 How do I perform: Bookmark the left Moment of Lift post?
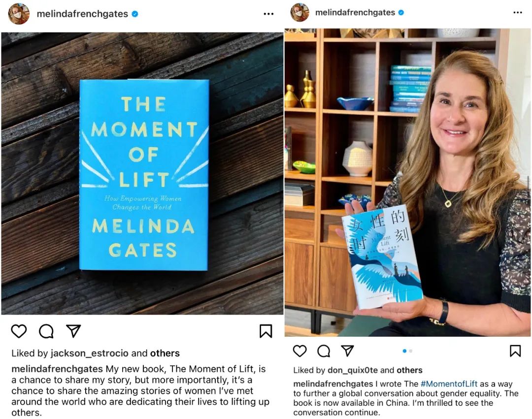tap(266, 331)
